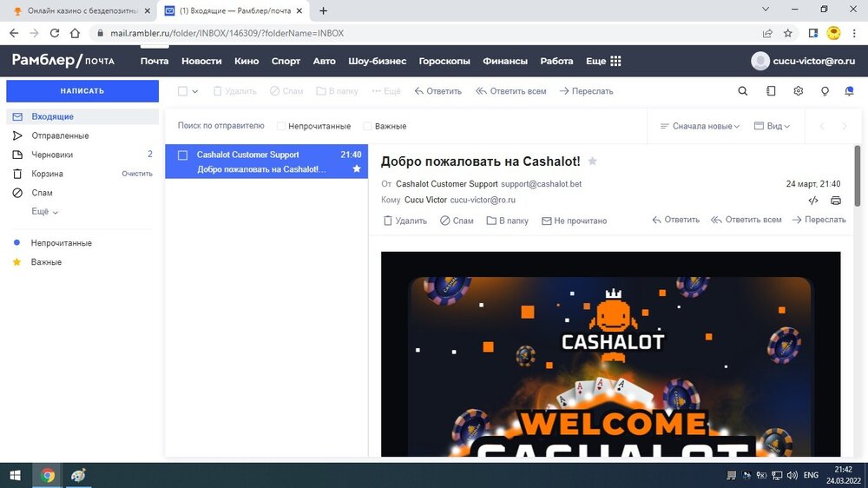Expand the Ещё folders list in sidebar
Screen dimensions: 868x488
(x=44, y=212)
